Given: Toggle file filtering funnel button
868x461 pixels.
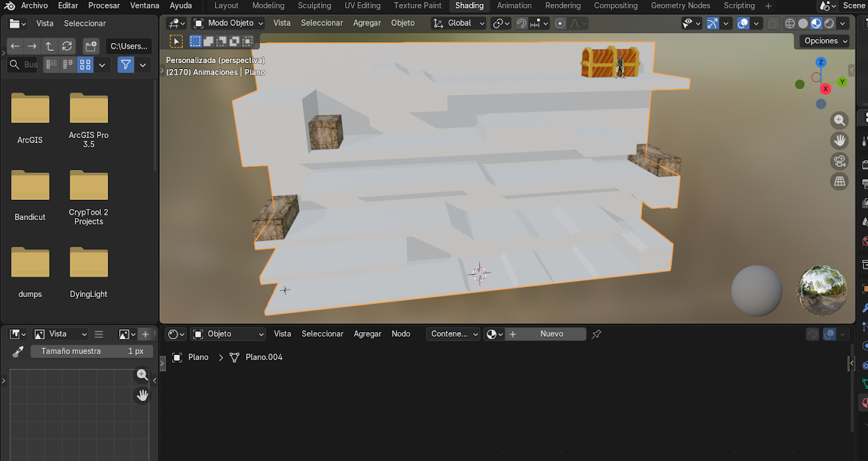Looking at the screenshot, I should pos(126,64).
